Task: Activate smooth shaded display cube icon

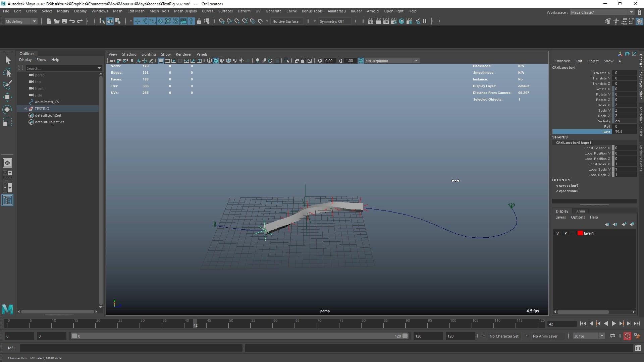Action: 215,61
